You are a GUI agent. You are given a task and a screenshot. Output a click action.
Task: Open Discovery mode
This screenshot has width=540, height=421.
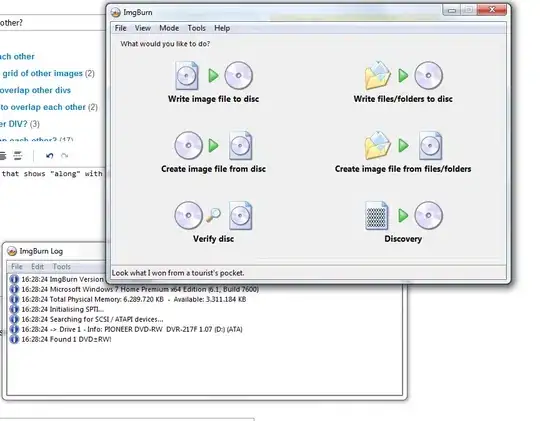tap(403, 222)
